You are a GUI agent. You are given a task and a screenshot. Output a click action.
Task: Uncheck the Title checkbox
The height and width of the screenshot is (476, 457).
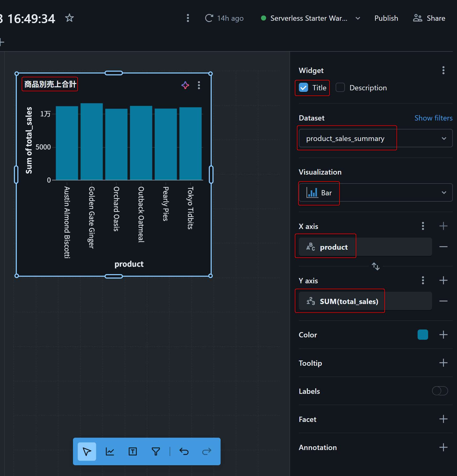tap(304, 88)
